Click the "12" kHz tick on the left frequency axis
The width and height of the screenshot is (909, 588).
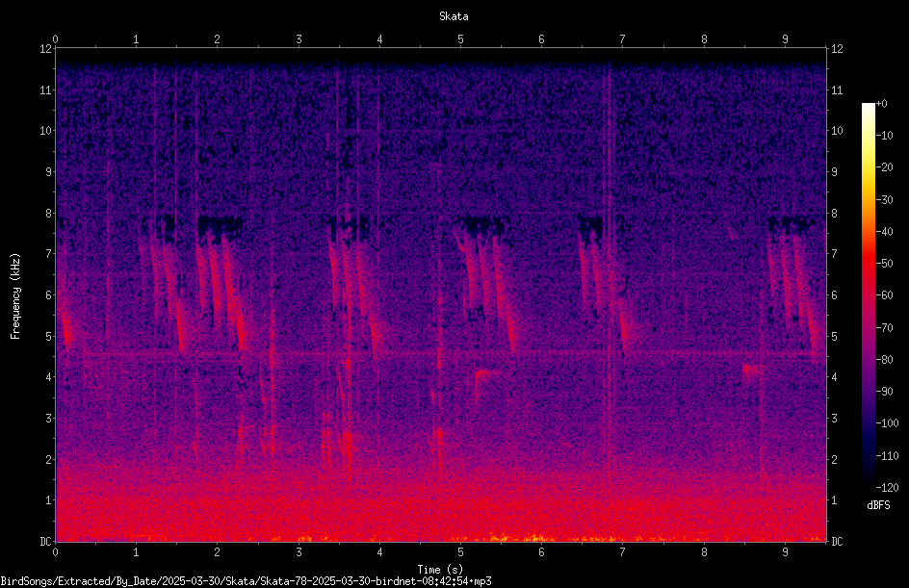(45, 49)
